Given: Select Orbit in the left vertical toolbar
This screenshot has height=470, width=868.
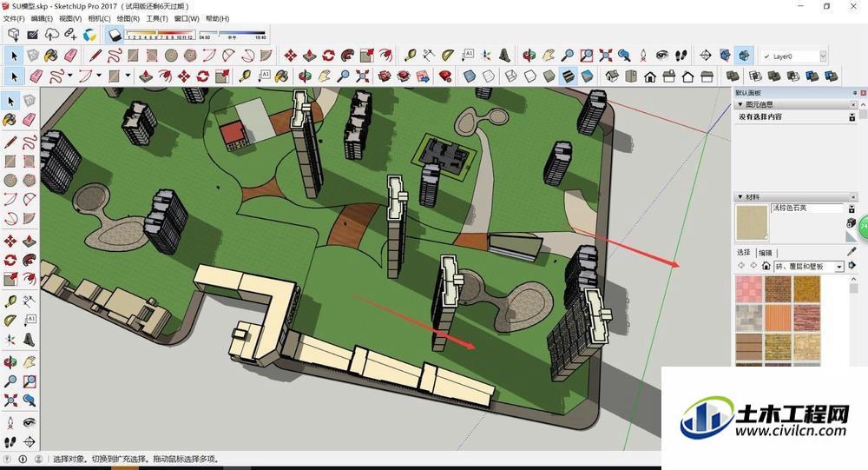Looking at the screenshot, I should 10,362.
